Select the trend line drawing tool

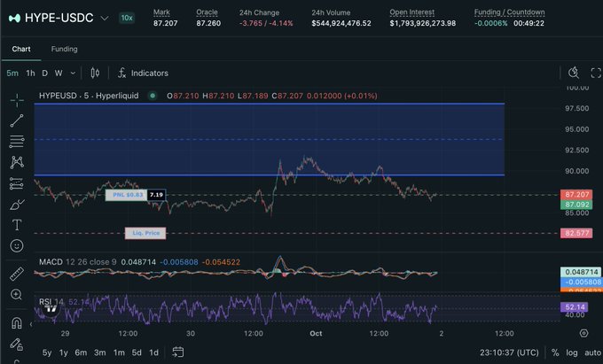[x=17, y=120]
